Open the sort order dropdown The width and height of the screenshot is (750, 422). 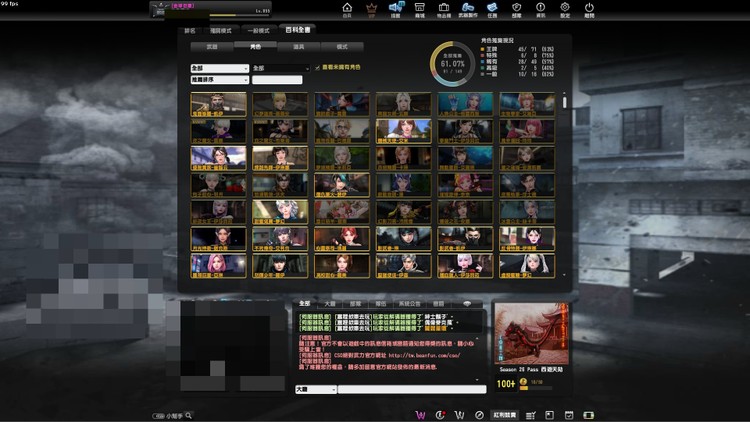(x=220, y=80)
